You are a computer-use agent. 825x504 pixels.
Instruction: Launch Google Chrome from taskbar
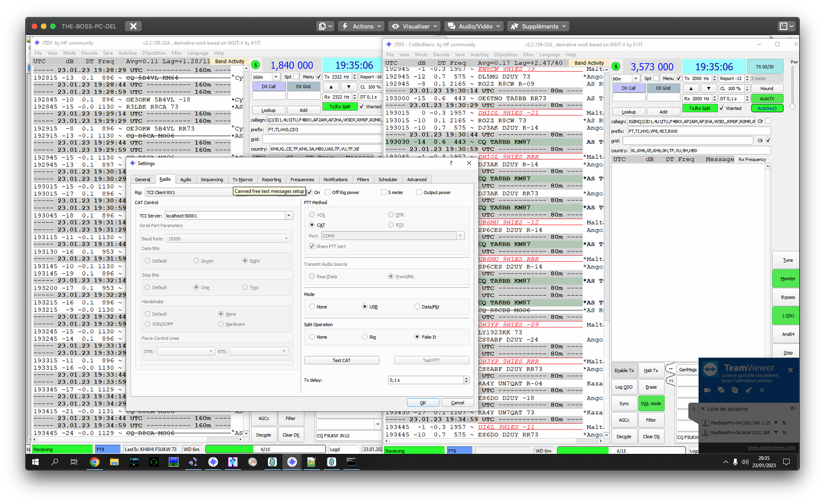(x=94, y=462)
